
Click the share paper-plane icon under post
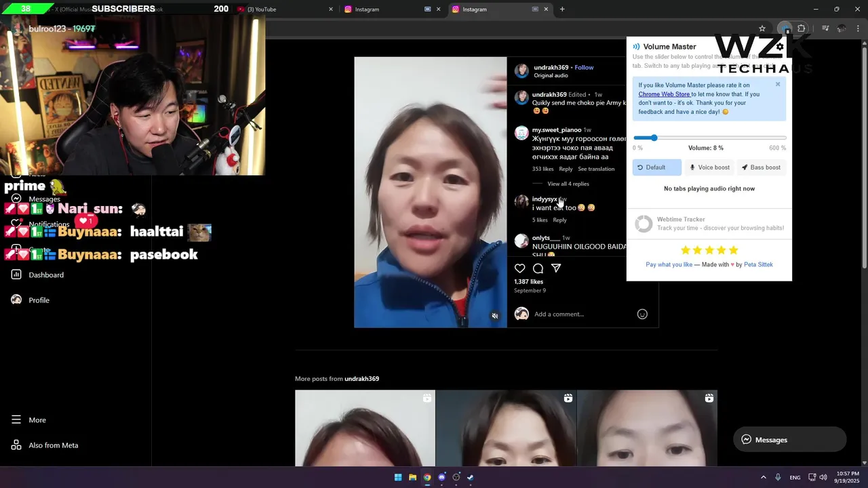point(556,268)
